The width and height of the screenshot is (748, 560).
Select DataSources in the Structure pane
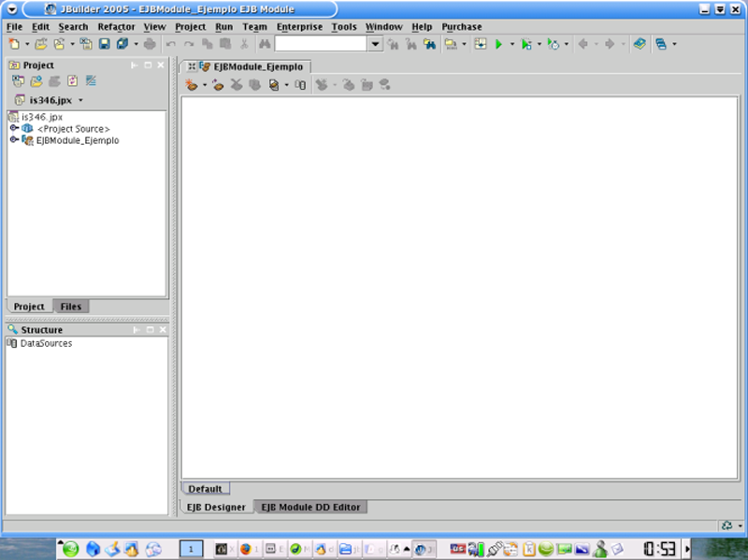point(46,343)
